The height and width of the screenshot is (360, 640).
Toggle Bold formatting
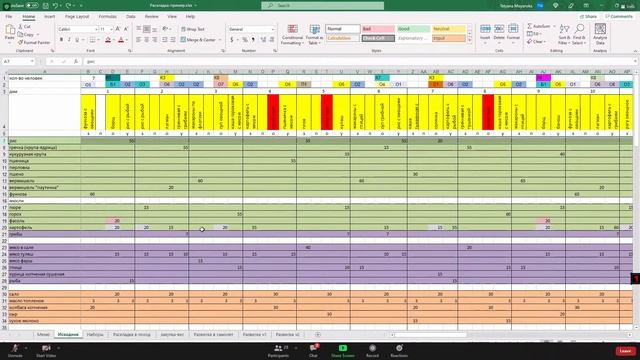tap(61, 40)
